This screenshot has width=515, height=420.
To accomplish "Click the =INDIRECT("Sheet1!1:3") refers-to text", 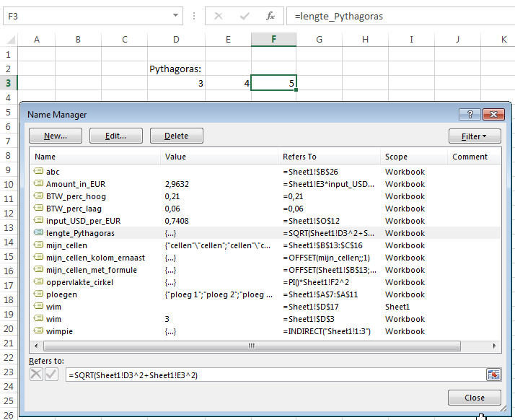I will click(x=327, y=331).
